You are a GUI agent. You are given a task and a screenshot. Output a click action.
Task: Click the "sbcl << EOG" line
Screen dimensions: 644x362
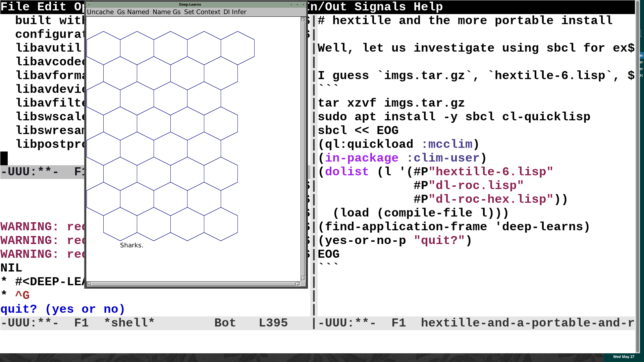point(358,130)
